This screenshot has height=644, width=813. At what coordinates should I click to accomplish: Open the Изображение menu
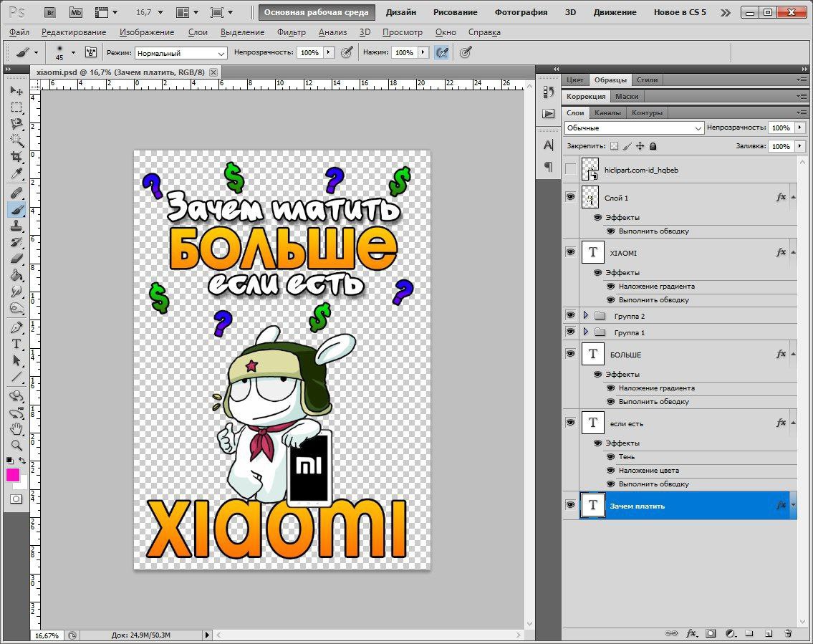(147, 32)
